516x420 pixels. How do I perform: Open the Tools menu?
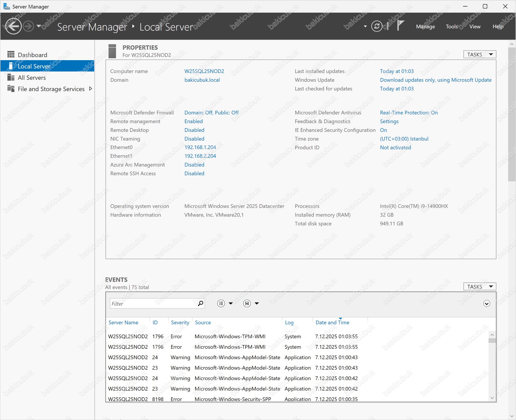(x=452, y=27)
